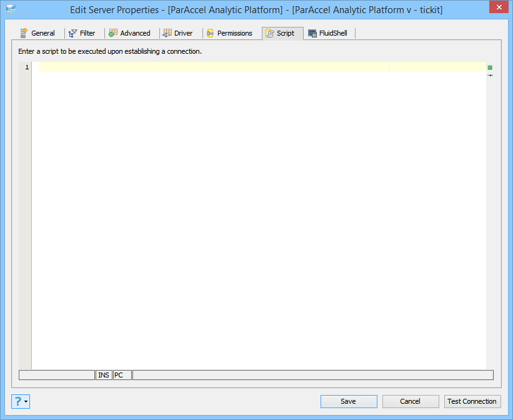Click the PC line-ending indicator
The height and width of the screenshot is (420, 513).
(x=122, y=375)
